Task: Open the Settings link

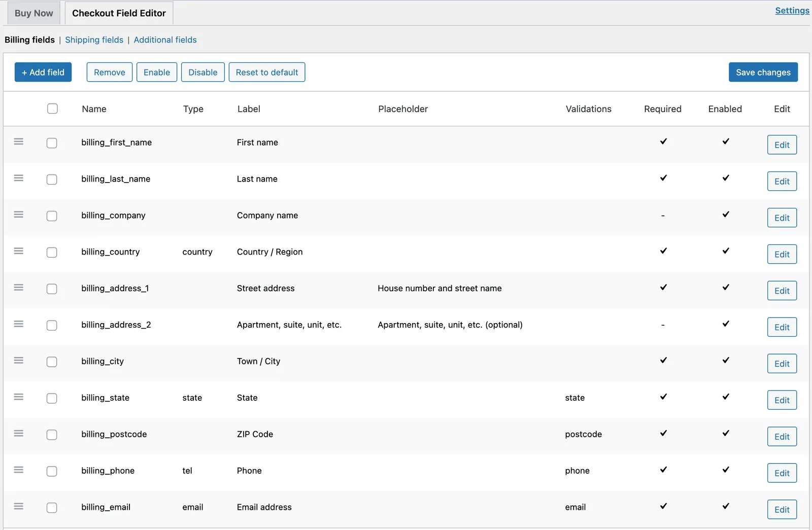Action: tap(792, 11)
